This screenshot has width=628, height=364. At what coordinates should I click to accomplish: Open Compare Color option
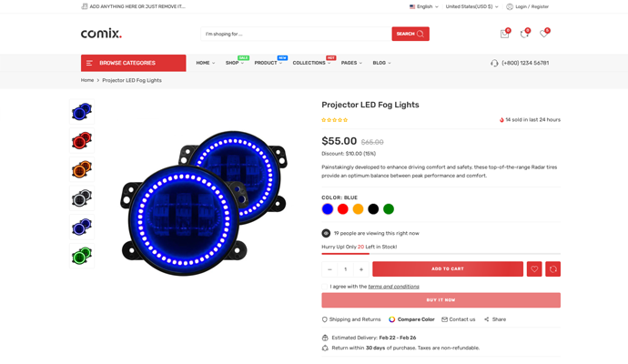tap(411, 319)
